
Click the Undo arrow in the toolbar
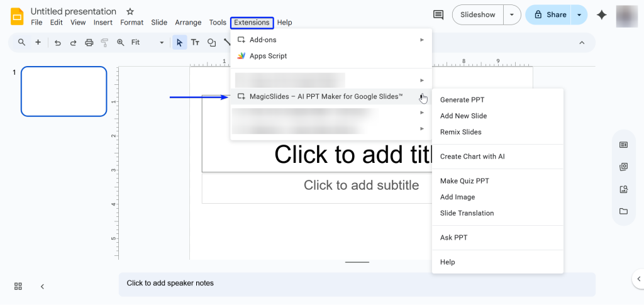pos(58,43)
